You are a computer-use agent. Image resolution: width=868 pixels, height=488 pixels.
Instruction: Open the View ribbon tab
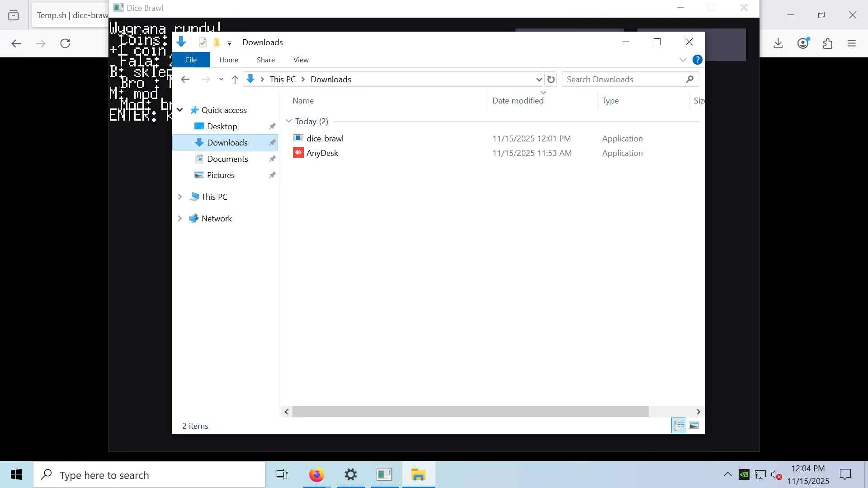pos(301,60)
